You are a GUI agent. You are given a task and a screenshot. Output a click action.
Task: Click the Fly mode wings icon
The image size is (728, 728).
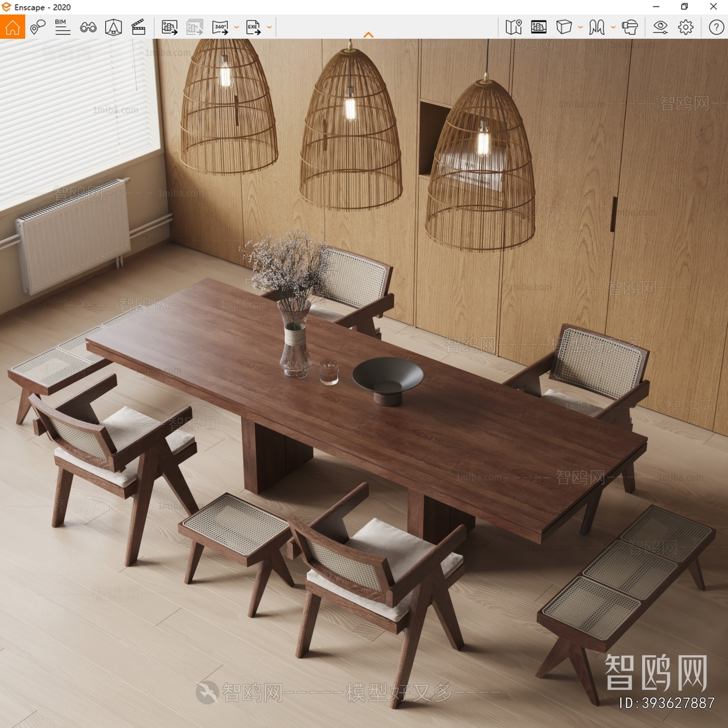coord(597,27)
